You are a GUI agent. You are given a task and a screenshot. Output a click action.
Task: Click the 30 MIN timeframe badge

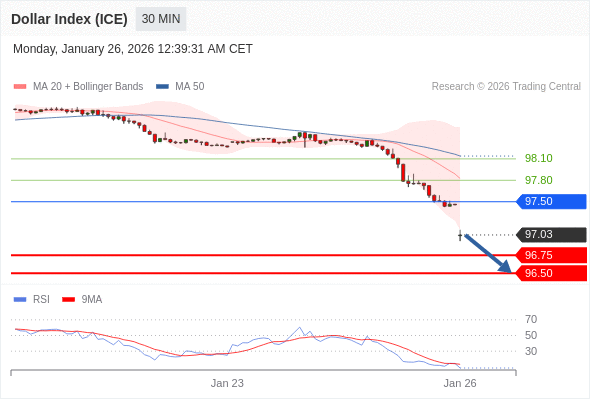161,19
